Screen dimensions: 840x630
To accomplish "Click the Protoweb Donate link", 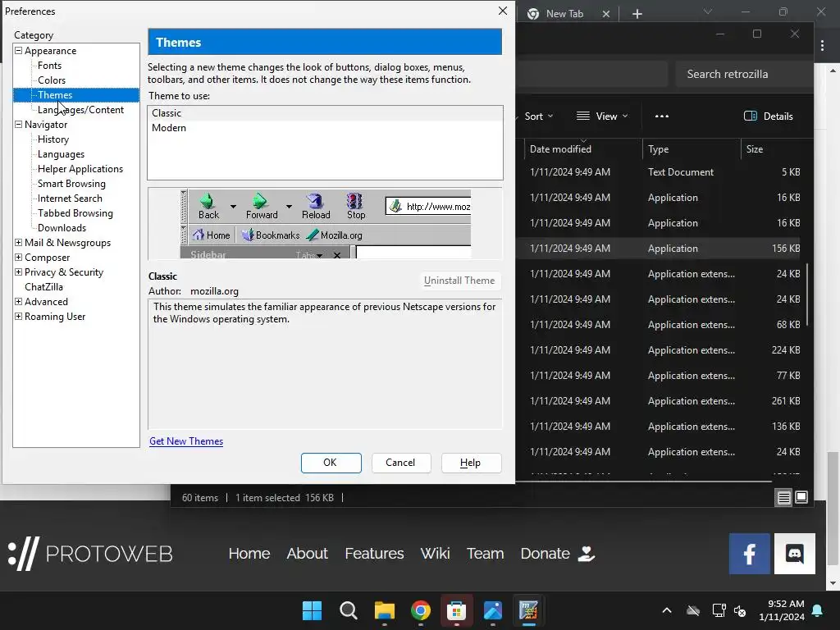I will [x=558, y=554].
